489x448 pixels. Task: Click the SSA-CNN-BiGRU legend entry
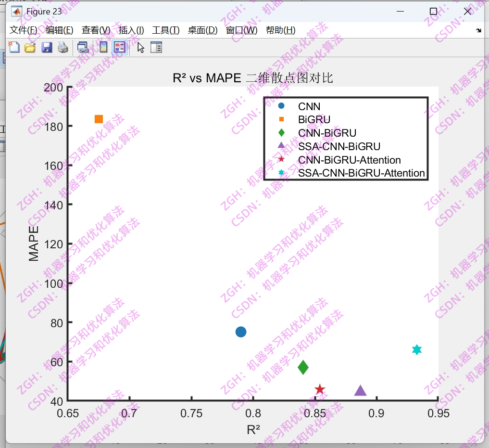(x=339, y=146)
